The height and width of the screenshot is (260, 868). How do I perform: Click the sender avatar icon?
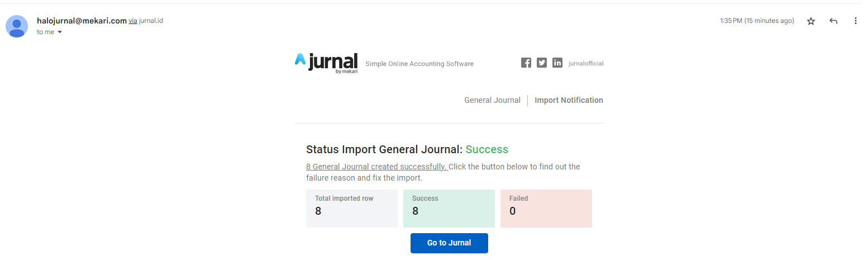pos(17,26)
